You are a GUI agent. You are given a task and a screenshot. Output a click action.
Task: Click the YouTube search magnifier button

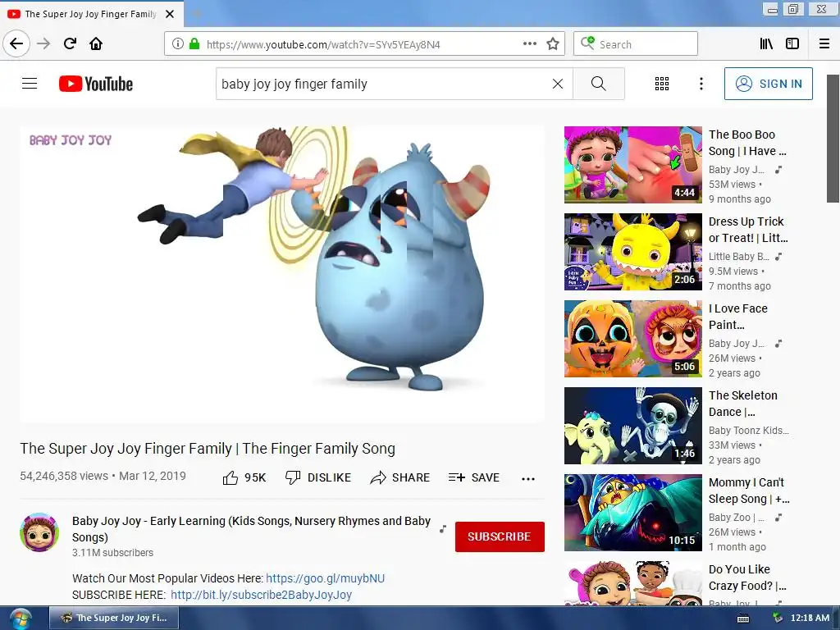tap(598, 84)
